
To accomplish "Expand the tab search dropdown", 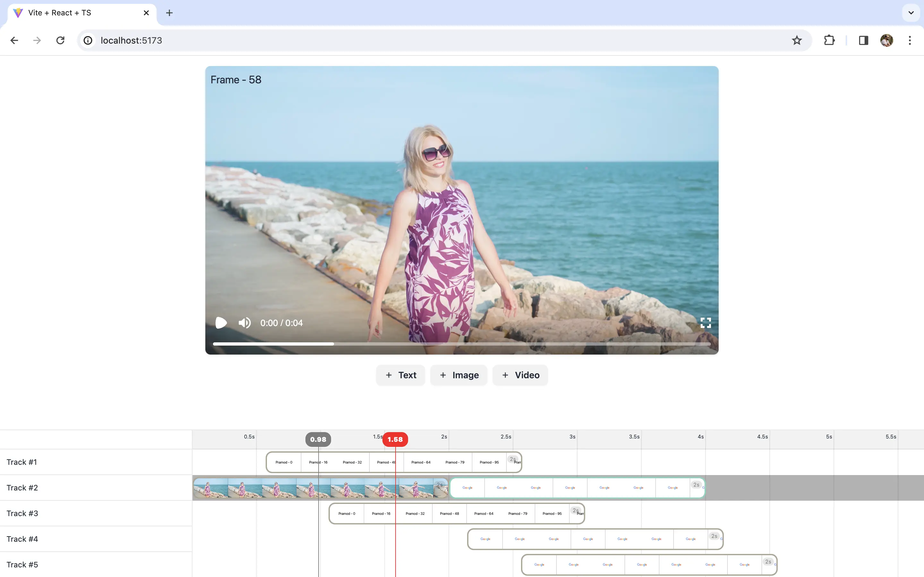I will click(911, 13).
